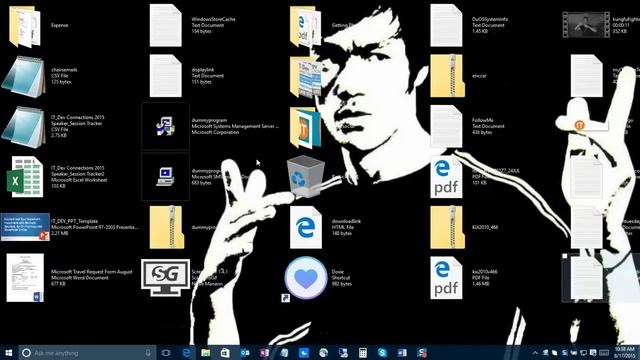Show hidden system tray icons
The height and width of the screenshot is (360, 640).
[535, 353]
